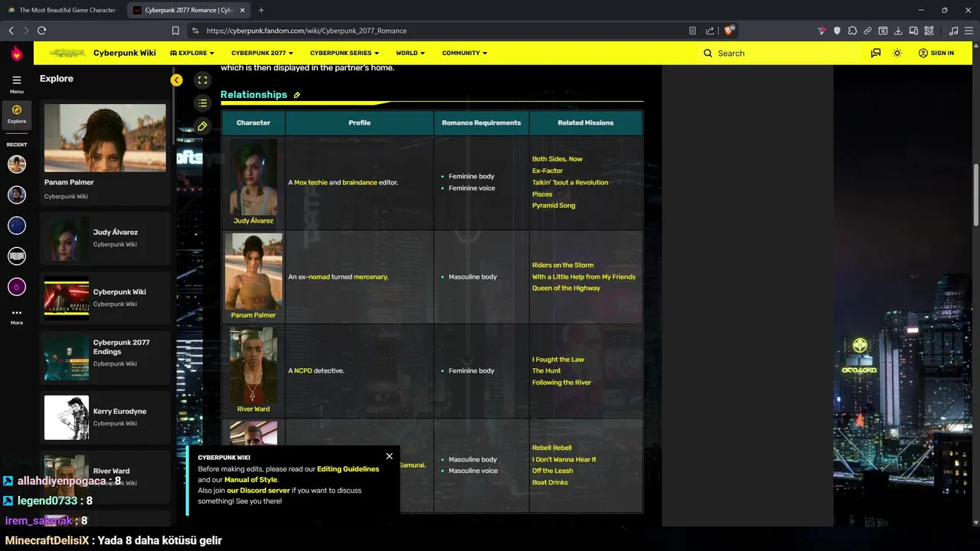Click the share page icon
Viewport: 980px width, 551px height.
(x=710, y=31)
